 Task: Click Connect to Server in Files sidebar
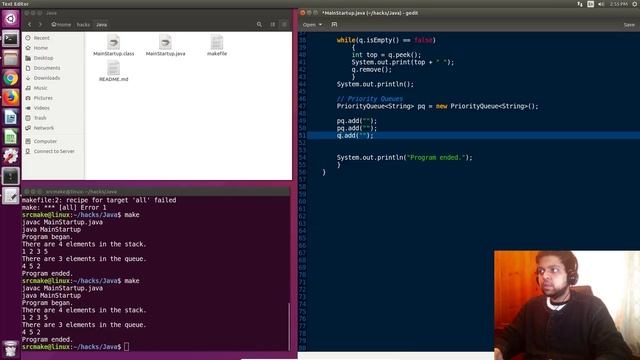pos(54,151)
